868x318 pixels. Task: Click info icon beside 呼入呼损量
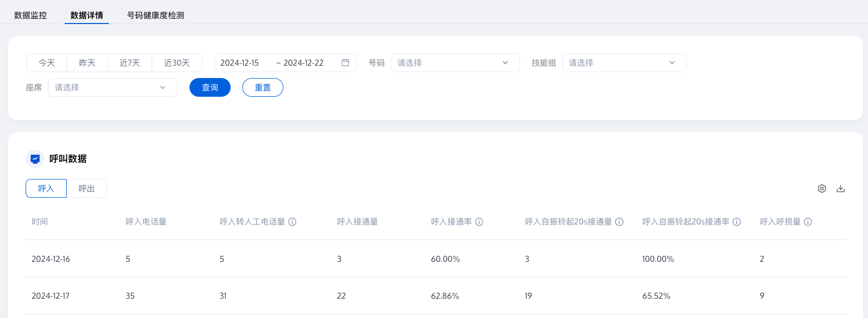(x=808, y=222)
